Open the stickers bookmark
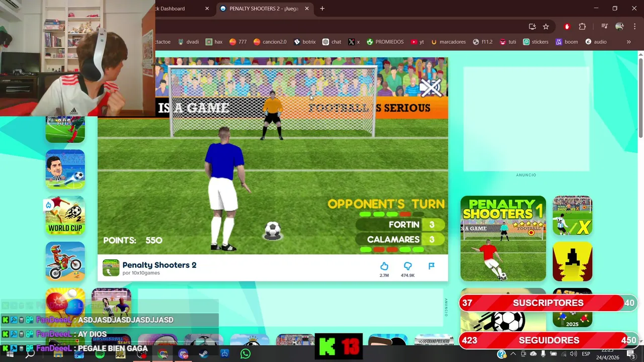Screen dimensions: 644x362 pos(536,42)
